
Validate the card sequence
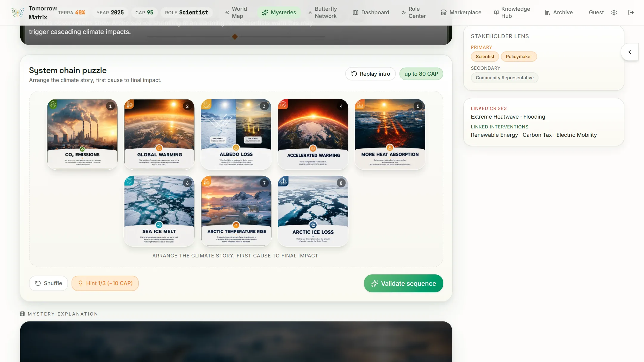pyautogui.click(x=403, y=283)
